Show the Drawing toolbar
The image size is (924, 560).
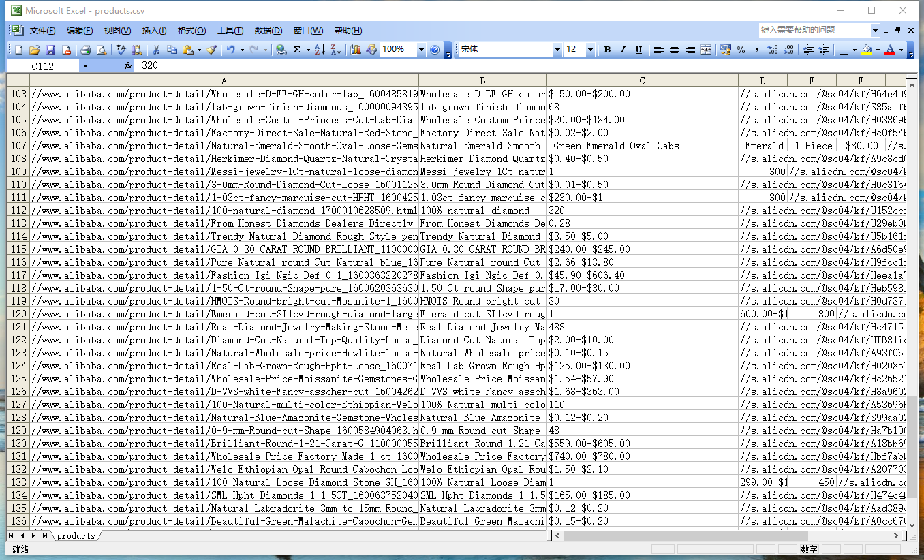pyautogui.click(x=371, y=50)
